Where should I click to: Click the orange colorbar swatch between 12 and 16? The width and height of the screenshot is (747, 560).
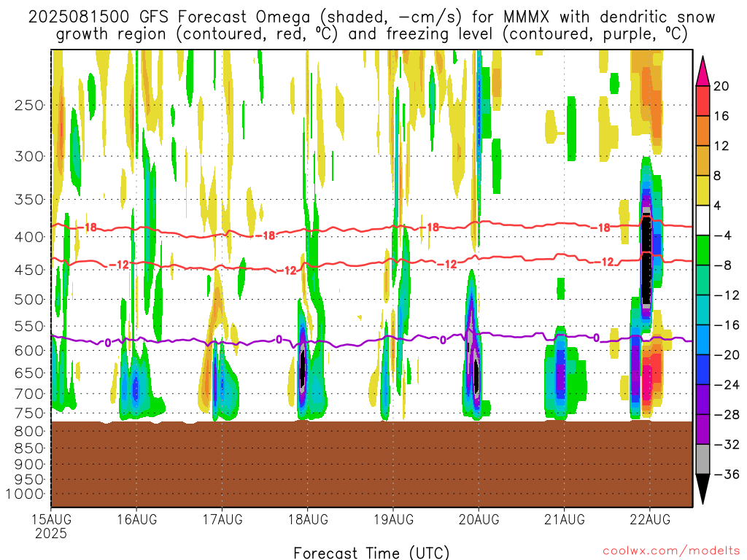[703, 131]
